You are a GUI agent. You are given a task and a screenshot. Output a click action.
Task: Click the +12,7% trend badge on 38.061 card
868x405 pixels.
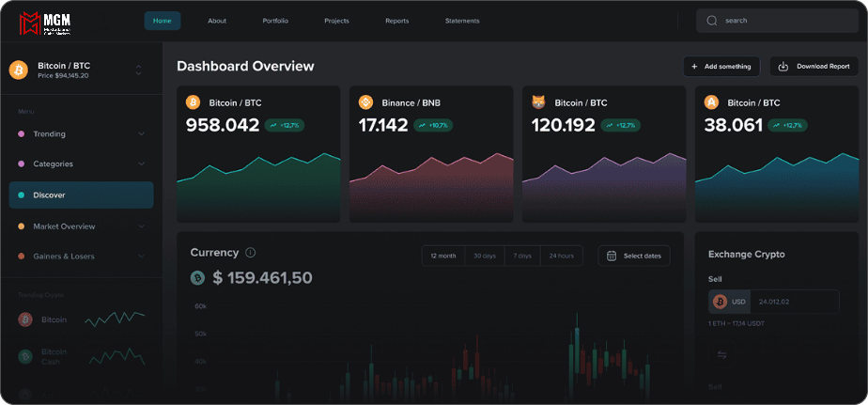(x=787, y=126)
